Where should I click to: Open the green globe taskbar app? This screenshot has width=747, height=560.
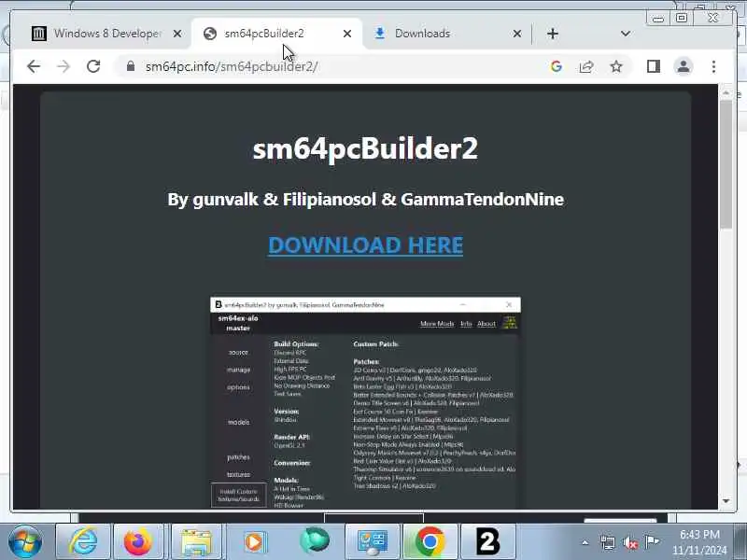(315, 541)
